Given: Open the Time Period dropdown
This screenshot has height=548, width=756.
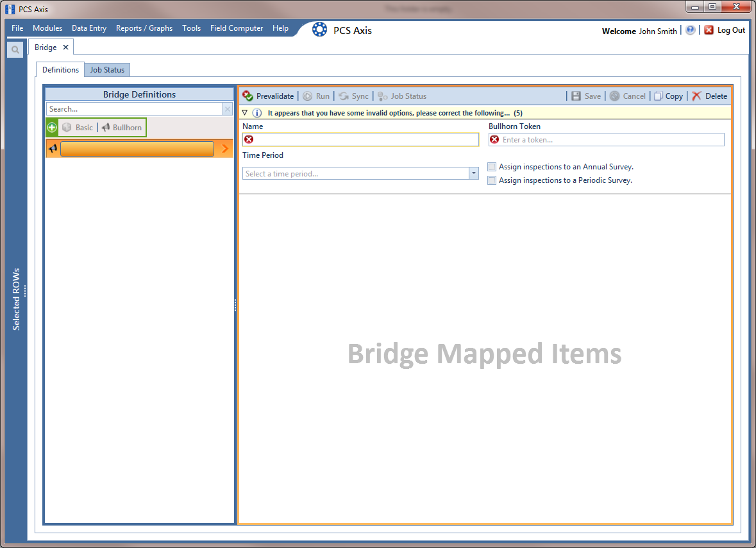Looking at the screenshot, I should [x=473, y=173].
